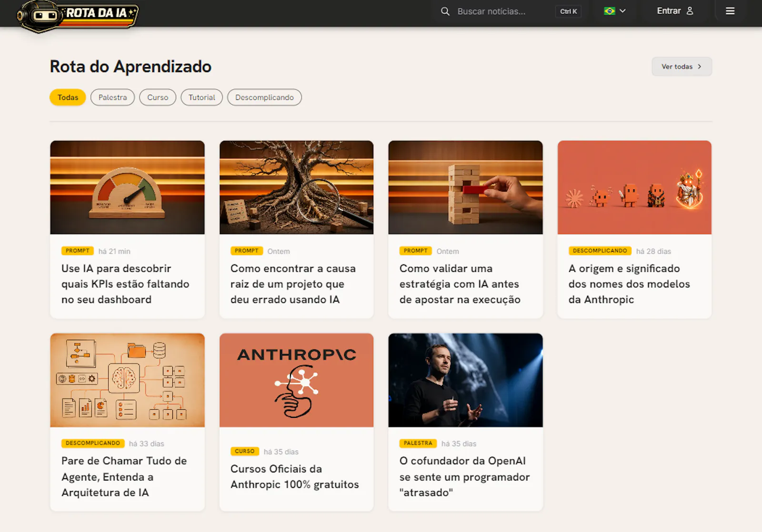Viewport: 762px width, 532px height.
Task: Click PROMPT tag on causa raiz article
Action: click(247, 251)
